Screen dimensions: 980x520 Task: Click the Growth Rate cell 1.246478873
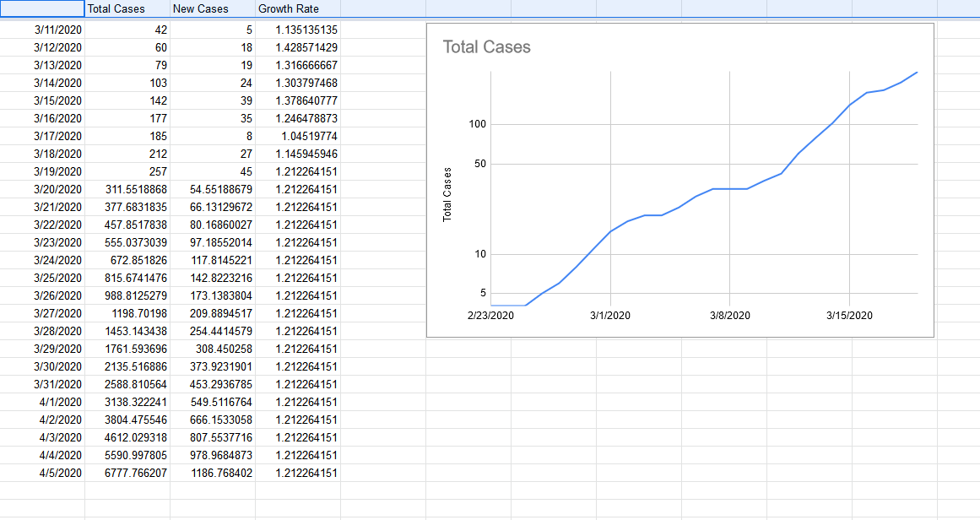tap(298, 118)
